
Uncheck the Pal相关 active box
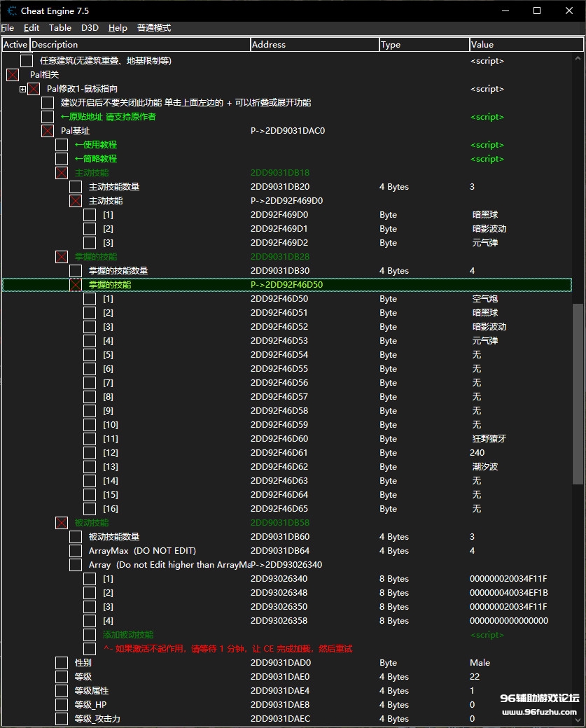(x=13, y=75)
